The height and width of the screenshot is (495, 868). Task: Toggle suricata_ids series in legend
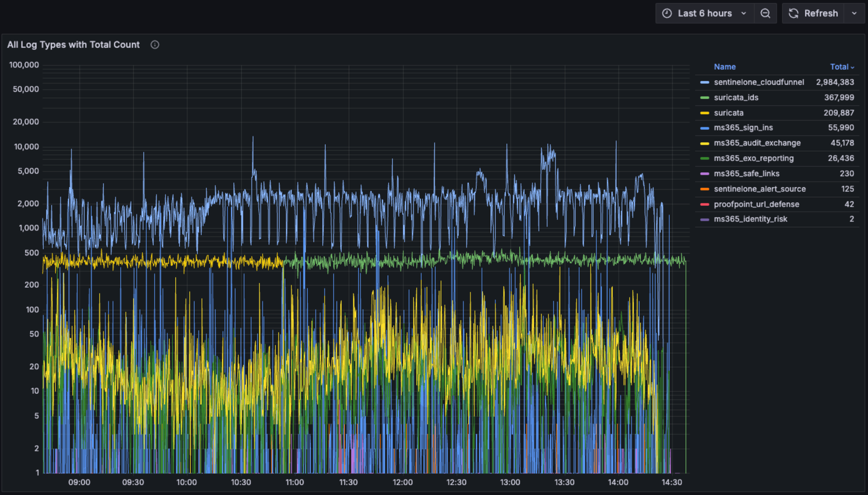click(x=736, y=98)
